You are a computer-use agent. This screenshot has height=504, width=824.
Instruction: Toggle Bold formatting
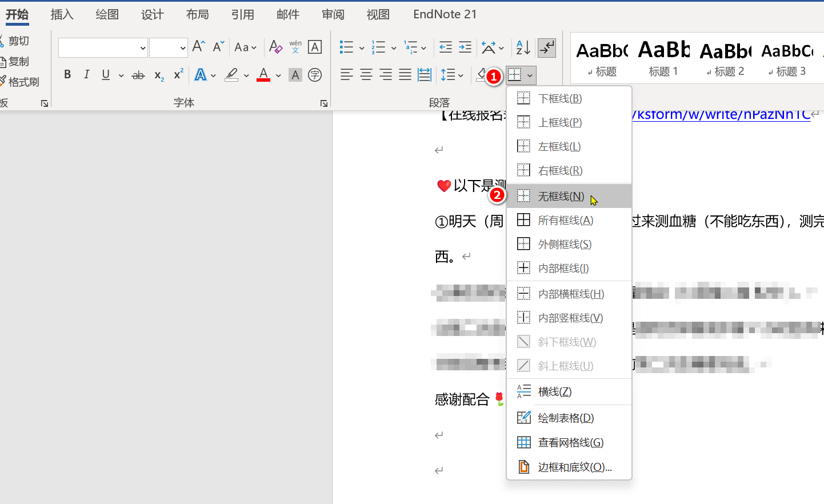point(67,75)
